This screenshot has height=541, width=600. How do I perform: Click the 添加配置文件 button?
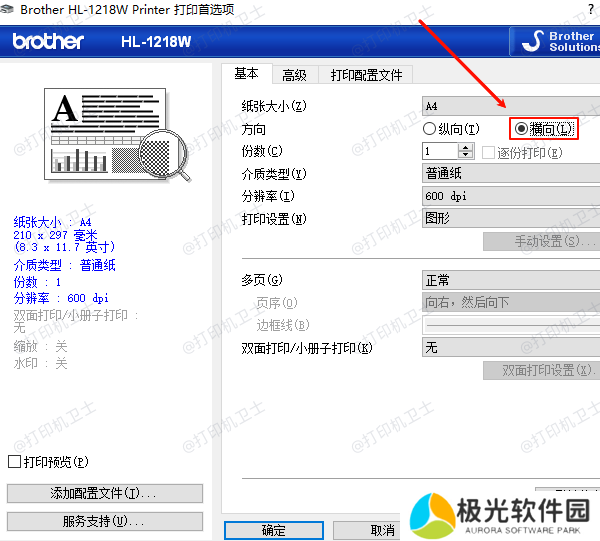click(105, 494)
